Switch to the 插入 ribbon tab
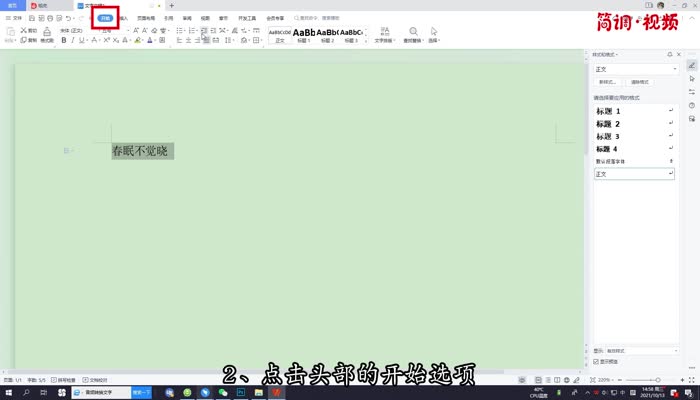 pyautogui.click(x=123, y=18)
